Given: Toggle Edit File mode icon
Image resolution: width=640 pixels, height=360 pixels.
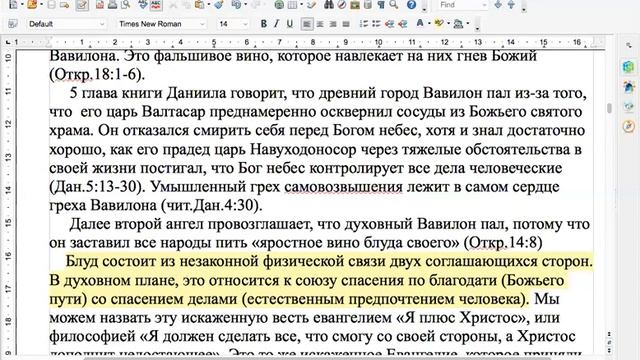Looking at the screenshot, I should coord(82,4).
